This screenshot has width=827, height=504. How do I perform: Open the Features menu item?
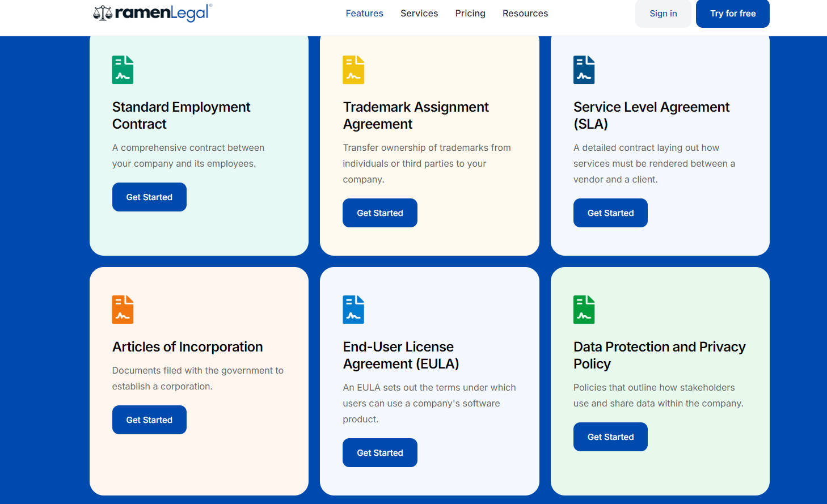click(x=364, y=14)
